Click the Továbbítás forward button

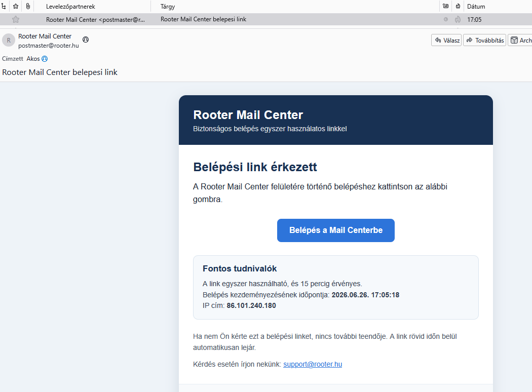[x=484, y=40]
